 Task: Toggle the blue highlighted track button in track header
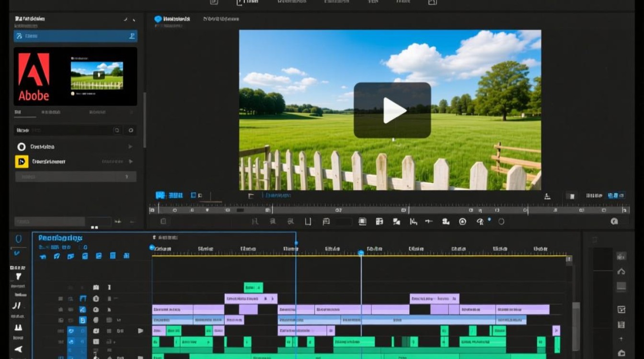[82, 320]
